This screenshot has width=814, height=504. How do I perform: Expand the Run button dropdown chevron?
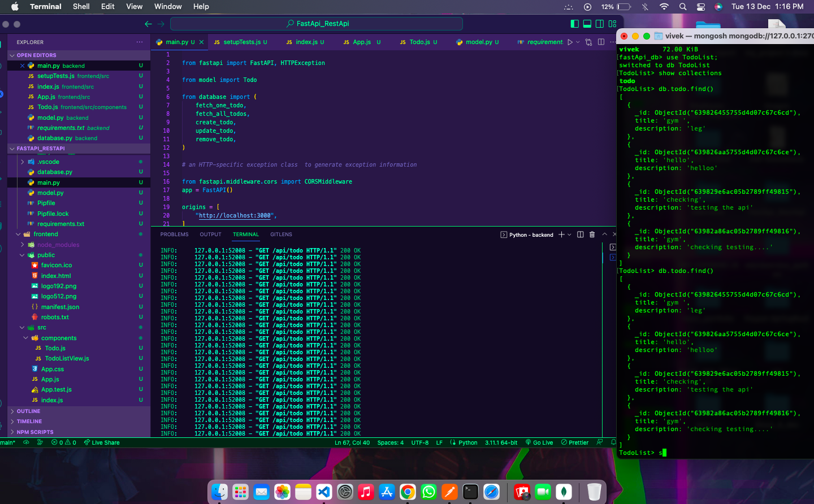578,42
